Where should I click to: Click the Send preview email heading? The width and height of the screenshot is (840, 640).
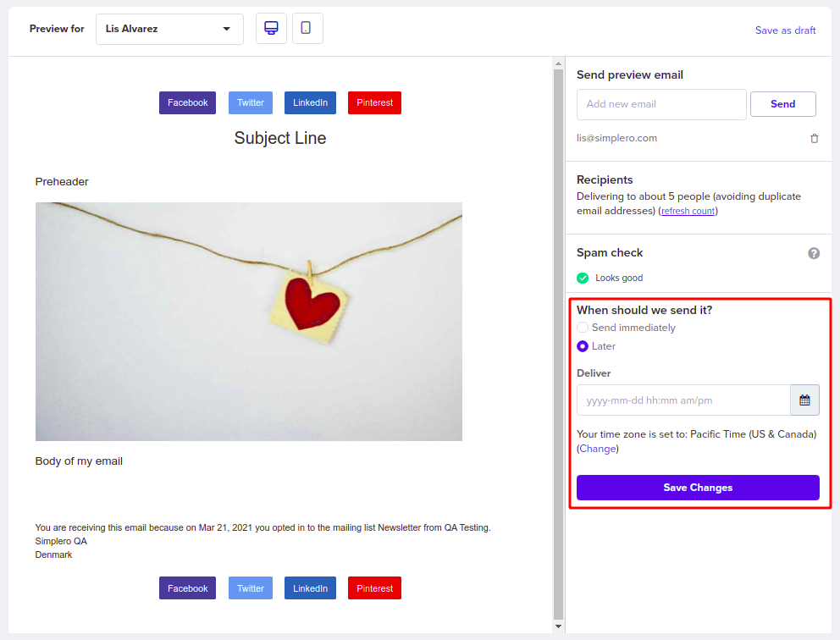(x=629, y=75)
